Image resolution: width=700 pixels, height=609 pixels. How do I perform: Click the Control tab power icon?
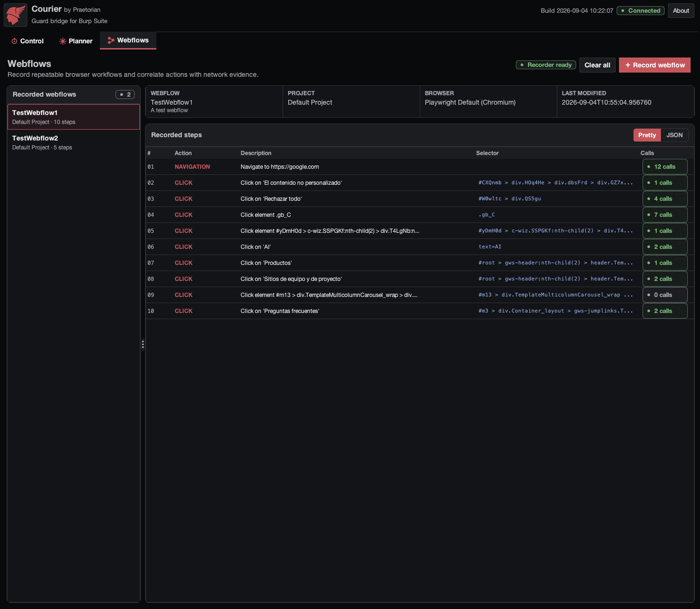pos(14,41)
